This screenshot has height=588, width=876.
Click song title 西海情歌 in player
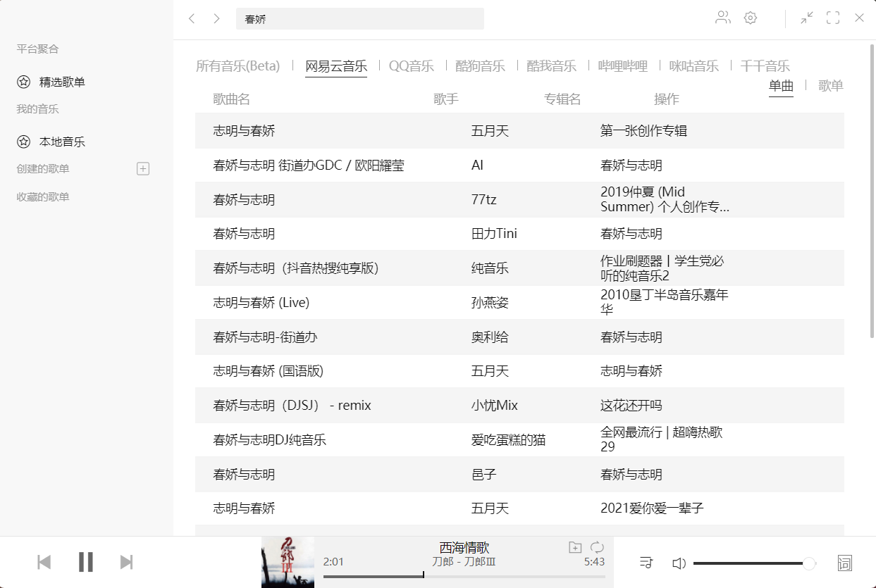click(464, 548)
